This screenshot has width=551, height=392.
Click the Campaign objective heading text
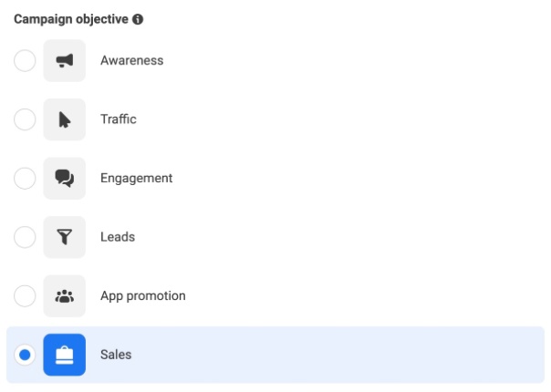(x=71, y=19)
